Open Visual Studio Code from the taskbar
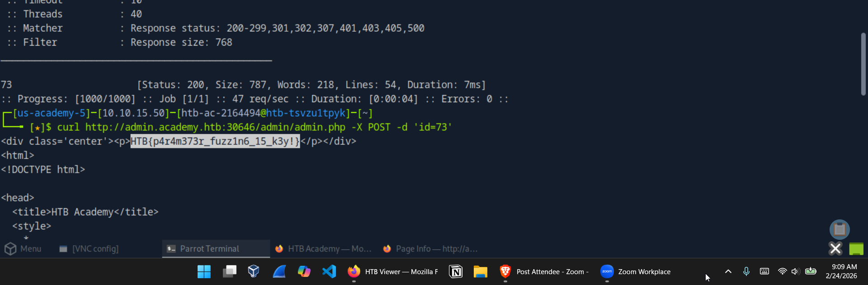The width and height of the screenshot is (868, 285). pyautogui.click(x=329, y=271)
